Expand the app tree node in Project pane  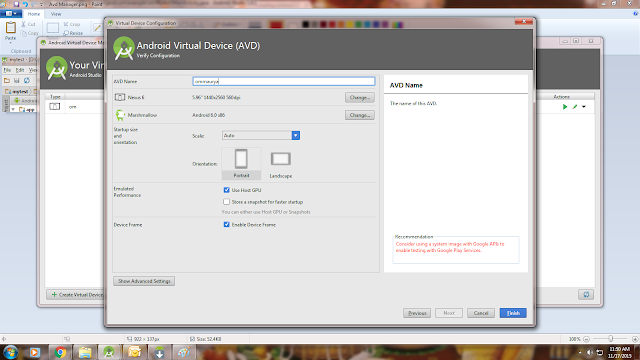[x=13, y=109]
